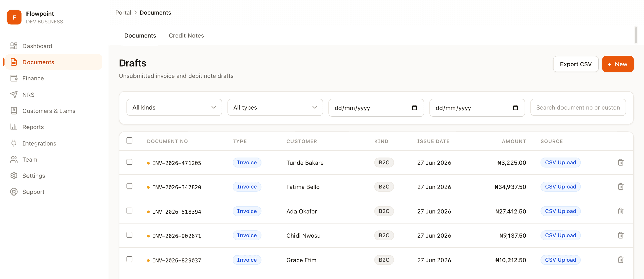Delete draft INV-2026-902671 with trash icon
This screenshot has height=279, width=644.
[621, 235]
